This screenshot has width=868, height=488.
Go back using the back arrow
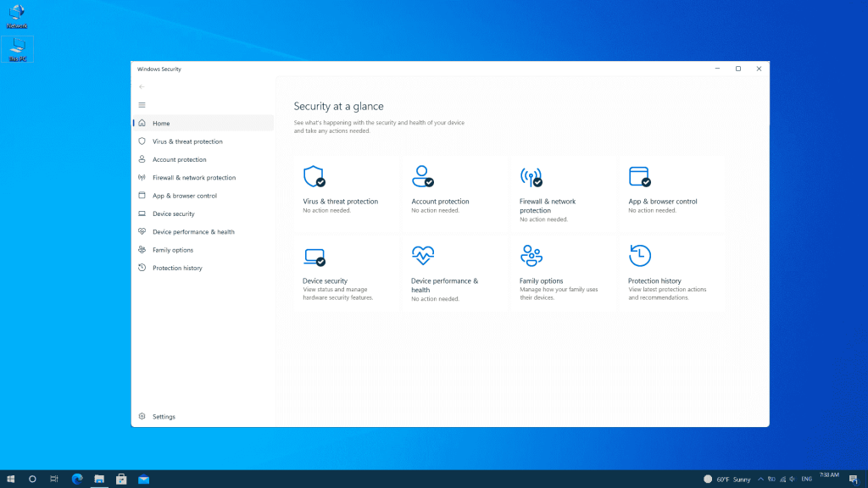tap(142, 87)
